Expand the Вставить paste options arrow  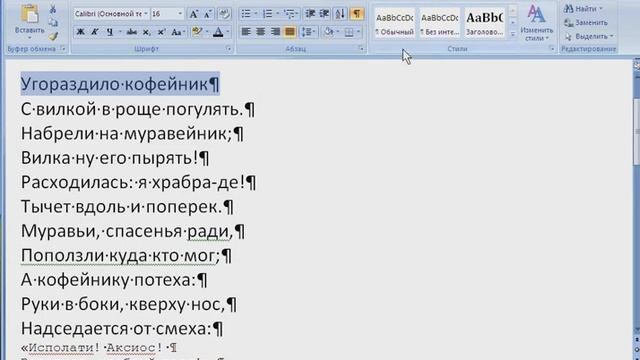[x=29, y=38]
